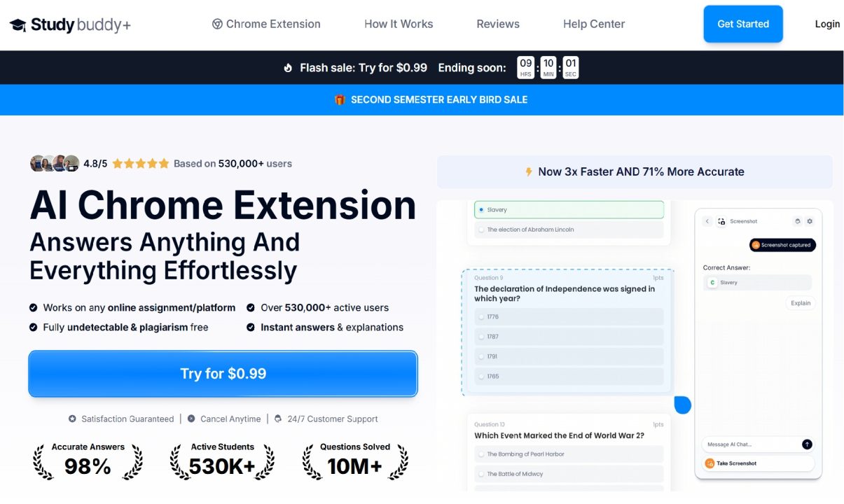Open the Reviews page from navigation
The width and height of the screenshot is (844, 504).
coord(498,24)
